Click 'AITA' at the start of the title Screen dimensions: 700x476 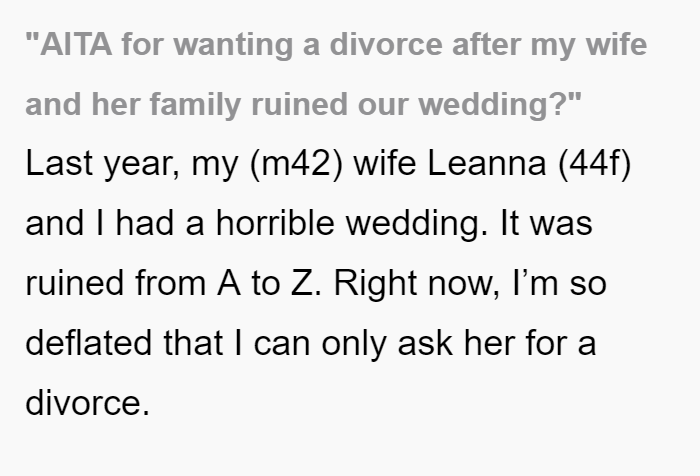coord(75,45)
